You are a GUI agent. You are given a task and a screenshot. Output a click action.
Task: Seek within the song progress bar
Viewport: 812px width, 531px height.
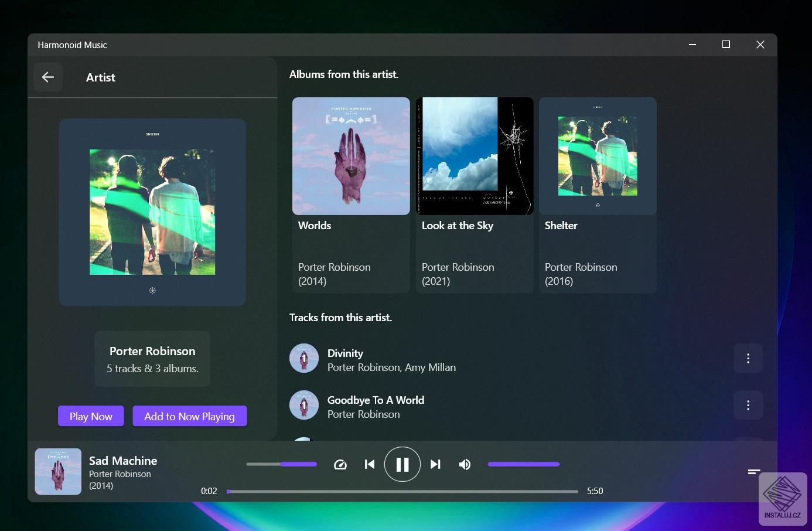coord(402,491)
